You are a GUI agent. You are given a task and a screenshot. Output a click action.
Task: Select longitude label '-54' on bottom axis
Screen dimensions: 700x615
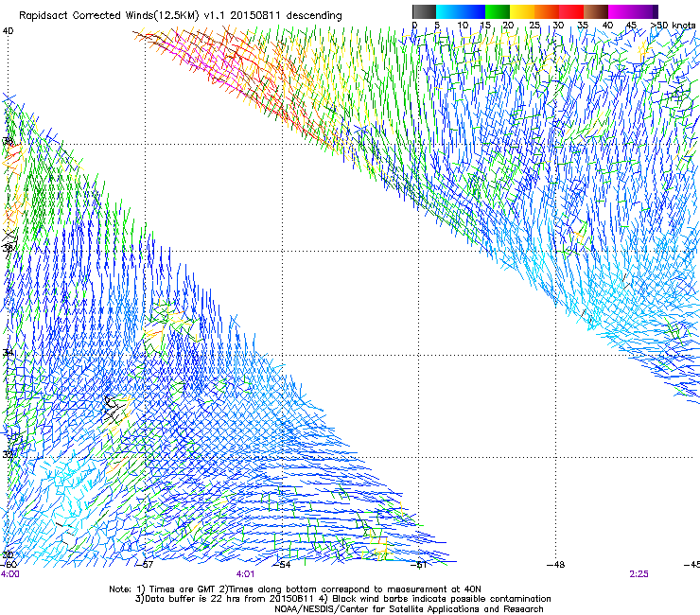point(282,565)
